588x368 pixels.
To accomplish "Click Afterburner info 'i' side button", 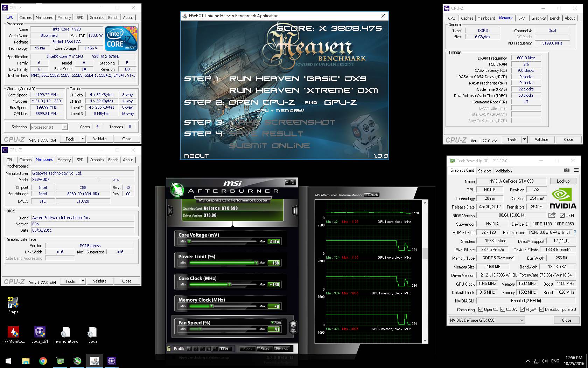I will click(x=295, y=211).
